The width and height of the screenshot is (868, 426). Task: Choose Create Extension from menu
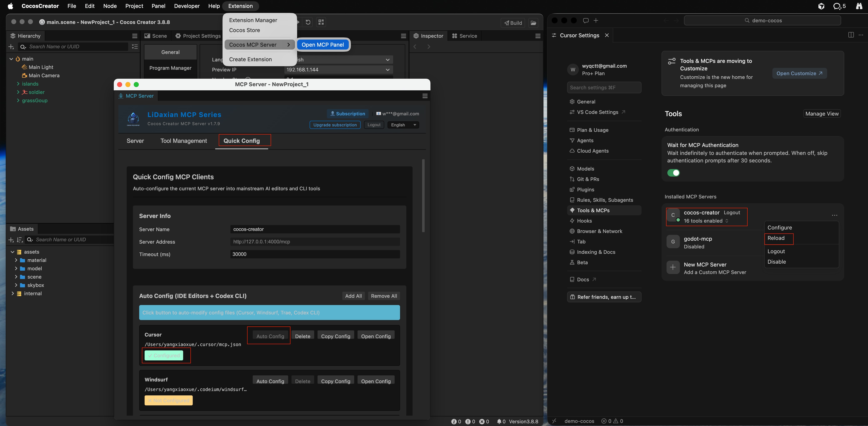click(250, 60)
